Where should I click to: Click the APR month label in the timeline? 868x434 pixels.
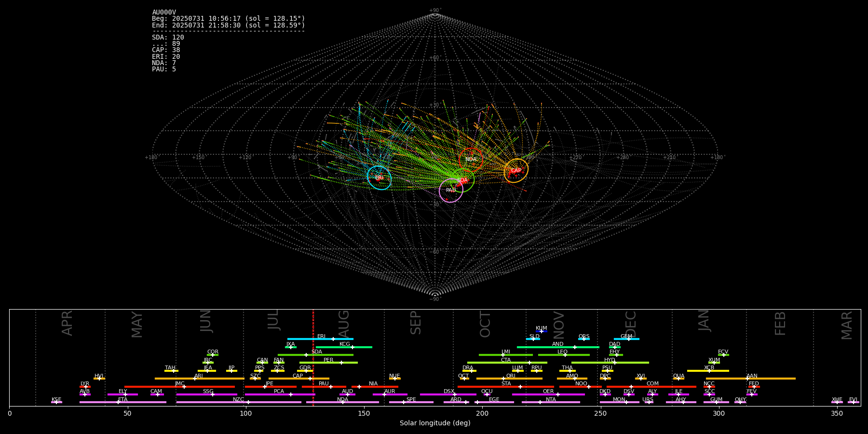[x=67, y=323]
